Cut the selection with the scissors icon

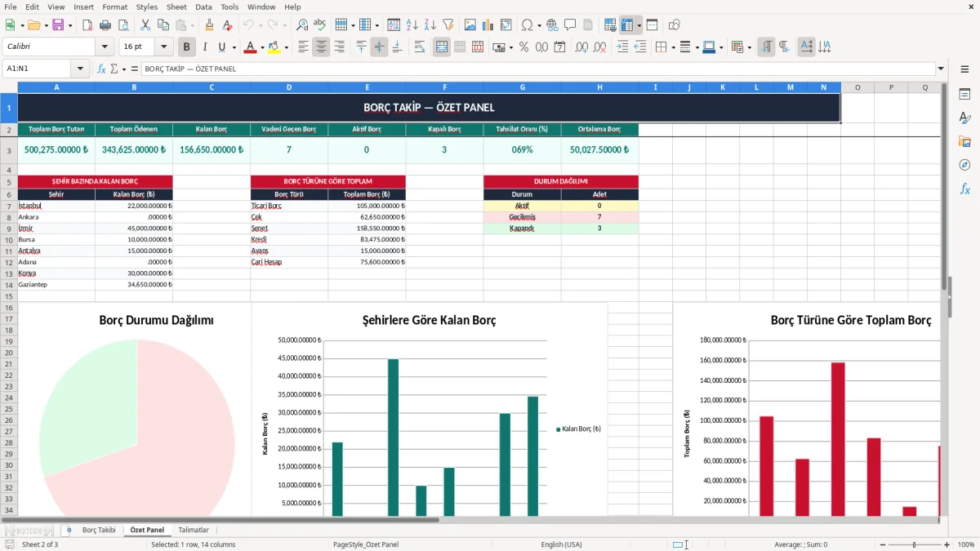click(x=145, y=25)
